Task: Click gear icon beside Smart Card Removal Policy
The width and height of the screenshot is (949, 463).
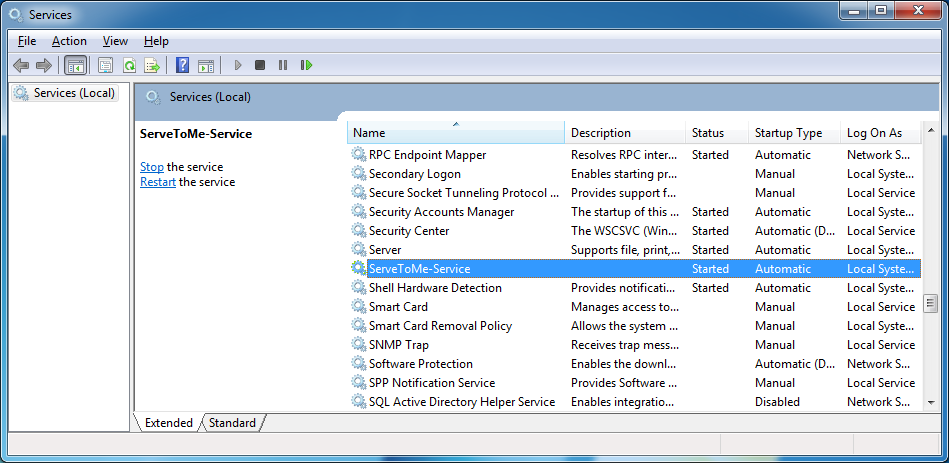Action: (x=359, y=326)
